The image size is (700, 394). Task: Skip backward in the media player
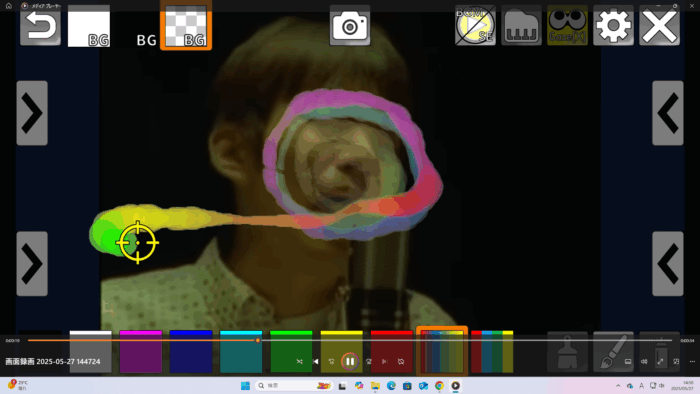[331, 361]
